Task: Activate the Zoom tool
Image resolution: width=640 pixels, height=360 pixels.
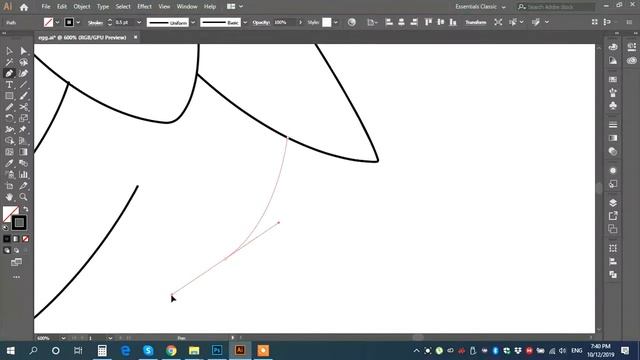Action: (x=23, y=197)
